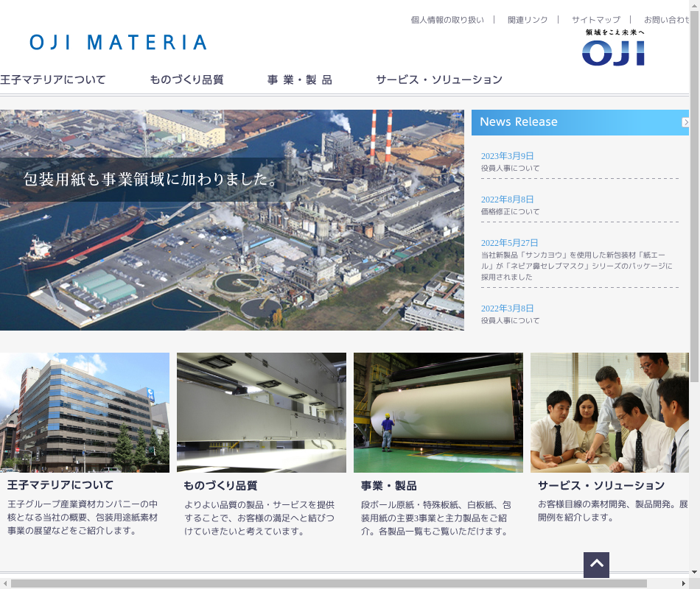Click description beginning お客様目線の素材開発
This screenshot has height=589, width=700.
point(613,511)
